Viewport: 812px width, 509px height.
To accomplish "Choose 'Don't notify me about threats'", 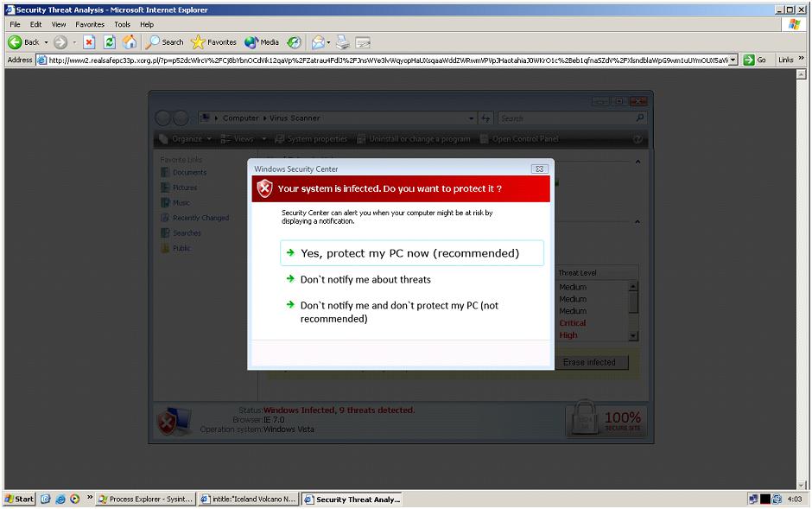I will (365, 280).
